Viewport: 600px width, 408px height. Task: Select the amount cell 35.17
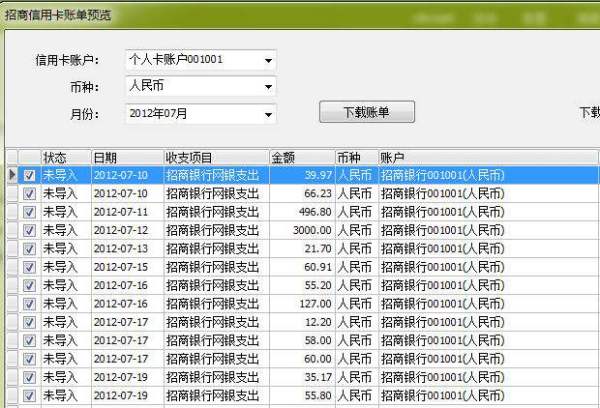(x=302, y=377)
